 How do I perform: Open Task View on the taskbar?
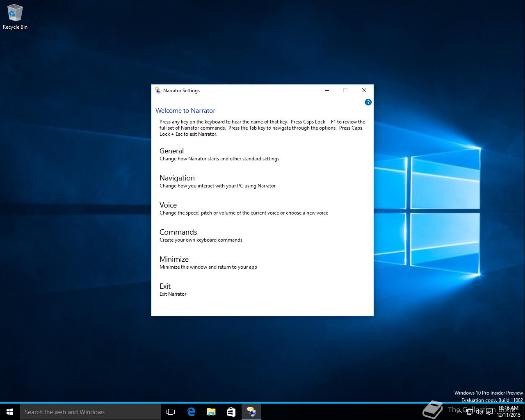[171, 412]
